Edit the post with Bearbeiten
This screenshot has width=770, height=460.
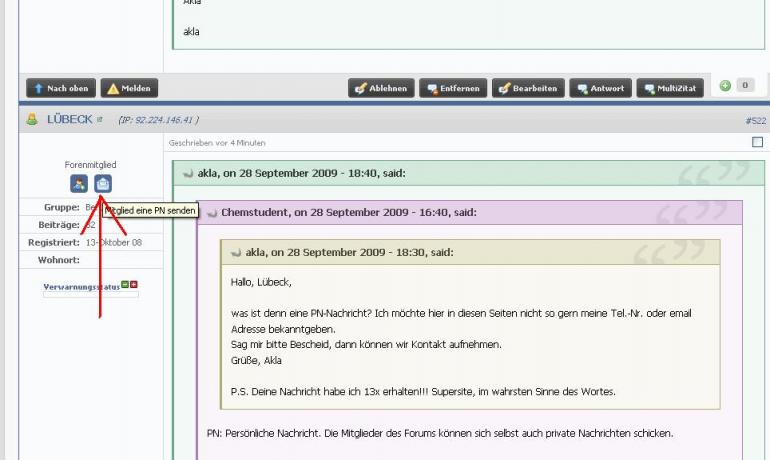[x=528, y=88]
